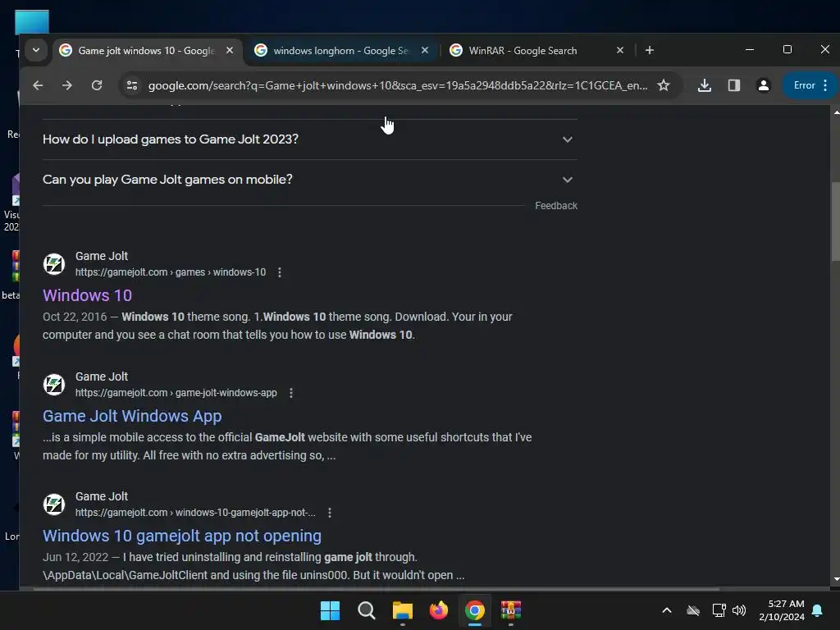Image resolution: width=840 pixels, height=630 pixels.
Task: Click the Chrome icon in taskbar
Action: (x=475, y=610)
